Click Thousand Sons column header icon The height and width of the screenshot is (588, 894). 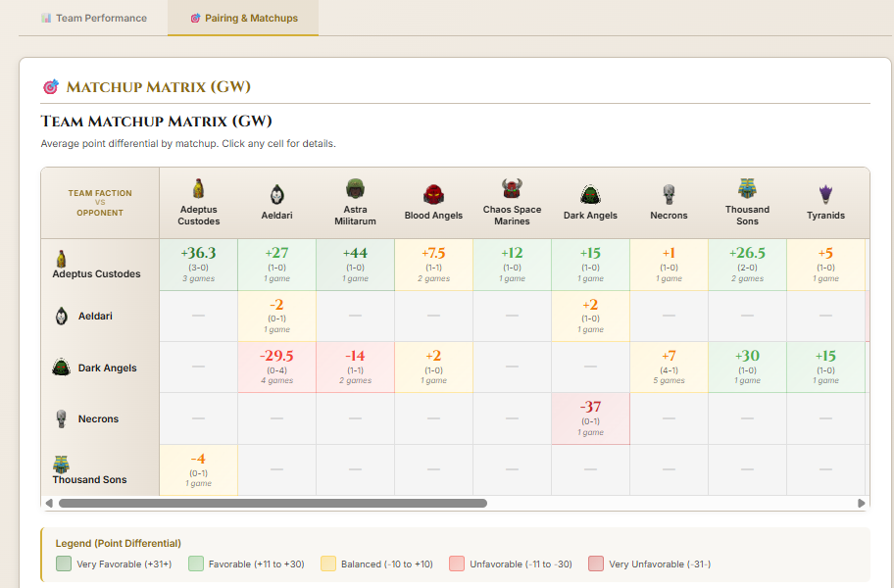tap(748, 188)
